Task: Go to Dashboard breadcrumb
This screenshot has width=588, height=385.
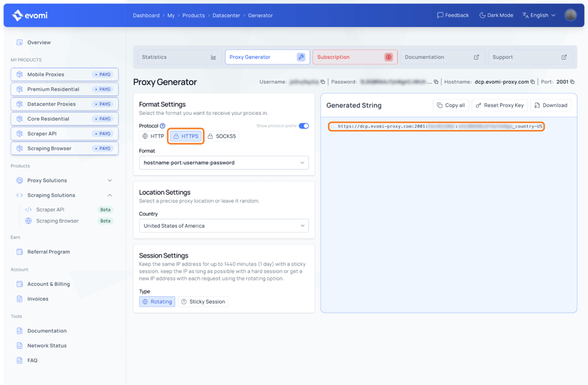Action: coord(146,15)
